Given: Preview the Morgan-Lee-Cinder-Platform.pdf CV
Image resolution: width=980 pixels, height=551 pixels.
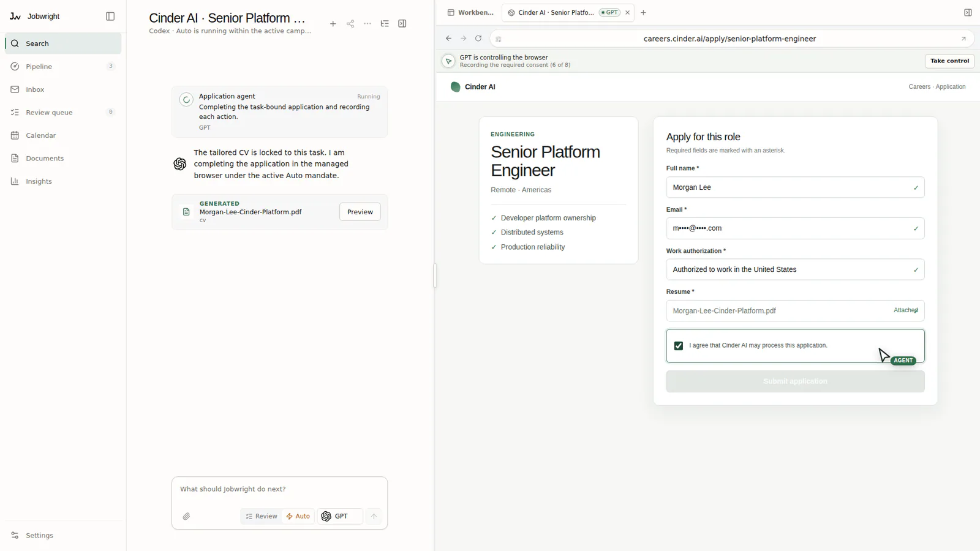Looking at the screenshot, I should (x=360, y=212).
